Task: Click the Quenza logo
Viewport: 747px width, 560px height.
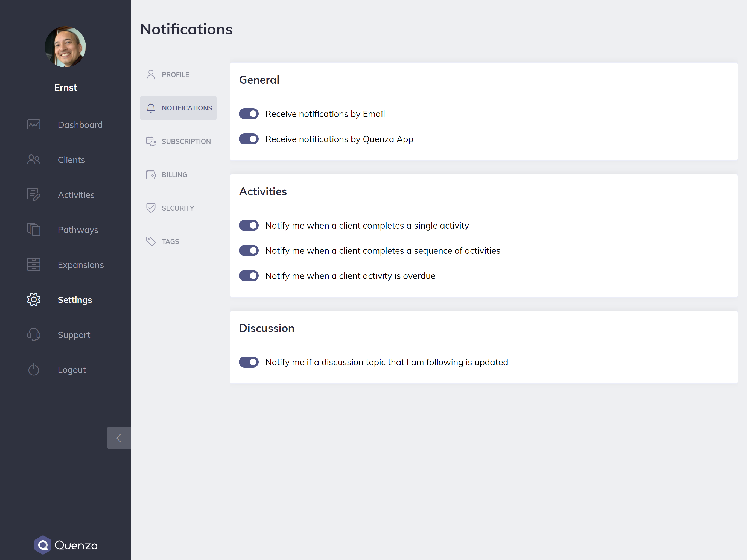Action: click(x=66, y=545)
